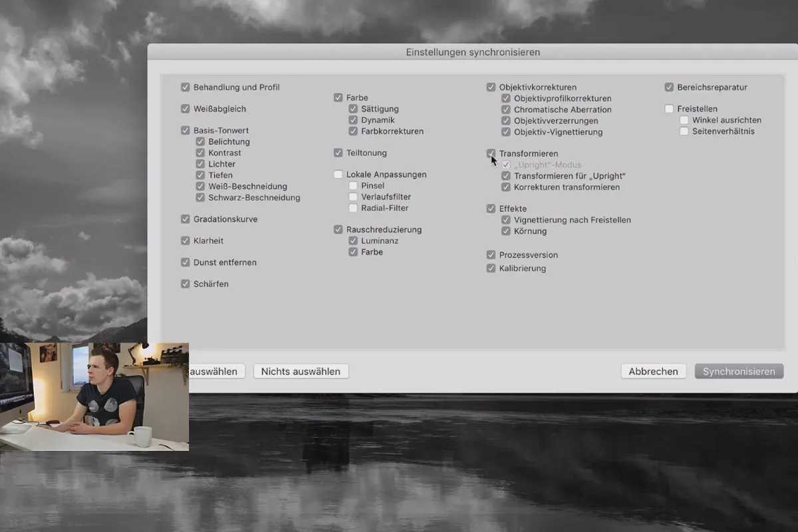Disable the Belichtung option
The width and height of the screenshot is (798, 532).
200,142
